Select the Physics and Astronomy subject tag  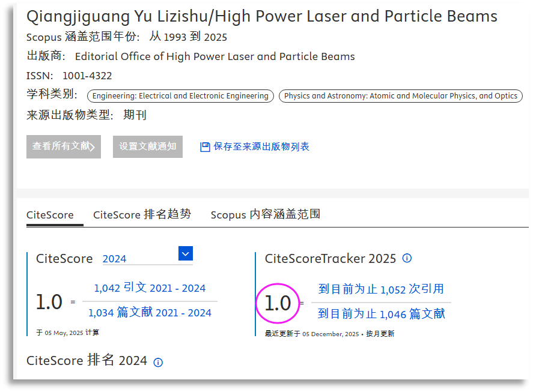(x=401, y=96)
